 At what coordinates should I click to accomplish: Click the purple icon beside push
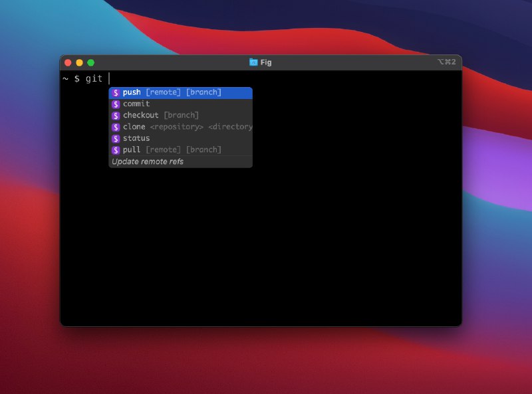(116, 92)
